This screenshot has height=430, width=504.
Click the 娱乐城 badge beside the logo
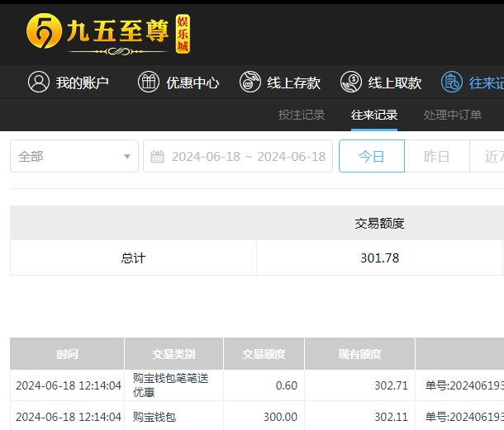point(183,34)
